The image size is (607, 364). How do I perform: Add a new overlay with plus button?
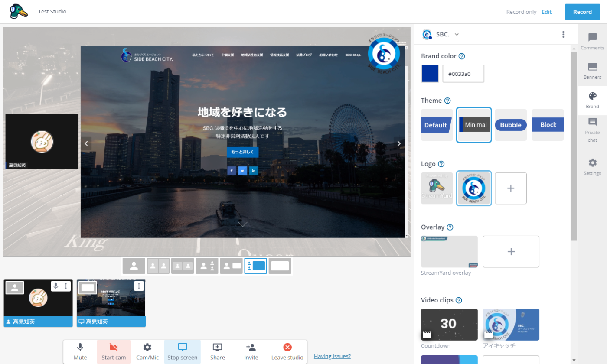(x=511, y=252)
